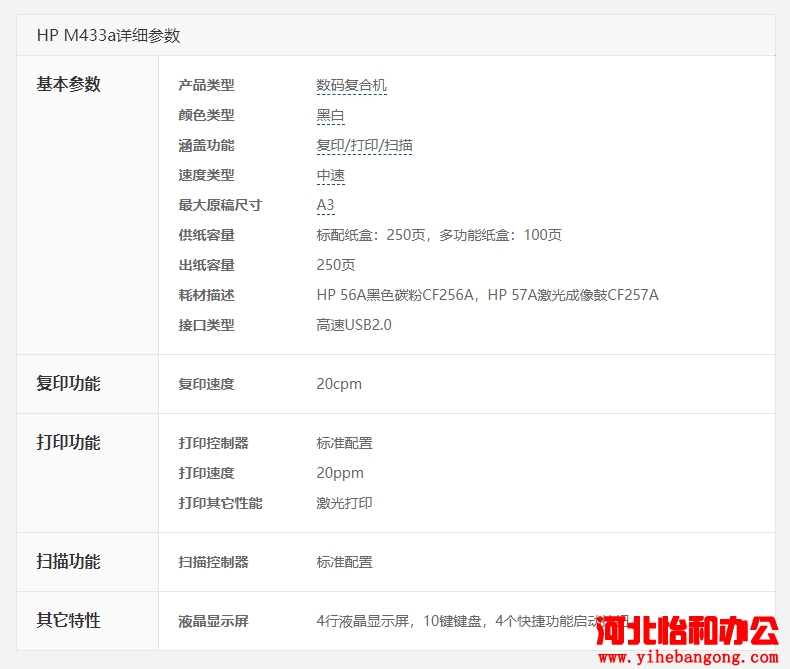790x669 pixels.
Task: Select the 供纸容量 label
Action: click(x=207, y=235)
